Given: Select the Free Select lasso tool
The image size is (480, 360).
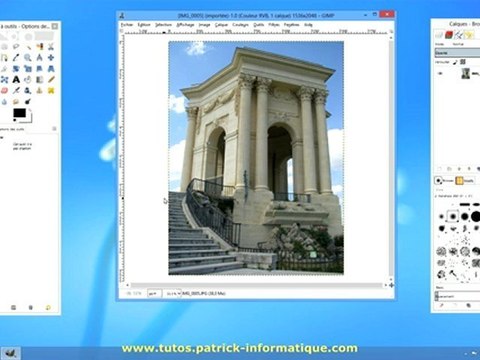Looking at the screenshot, I should click(16, 47).
